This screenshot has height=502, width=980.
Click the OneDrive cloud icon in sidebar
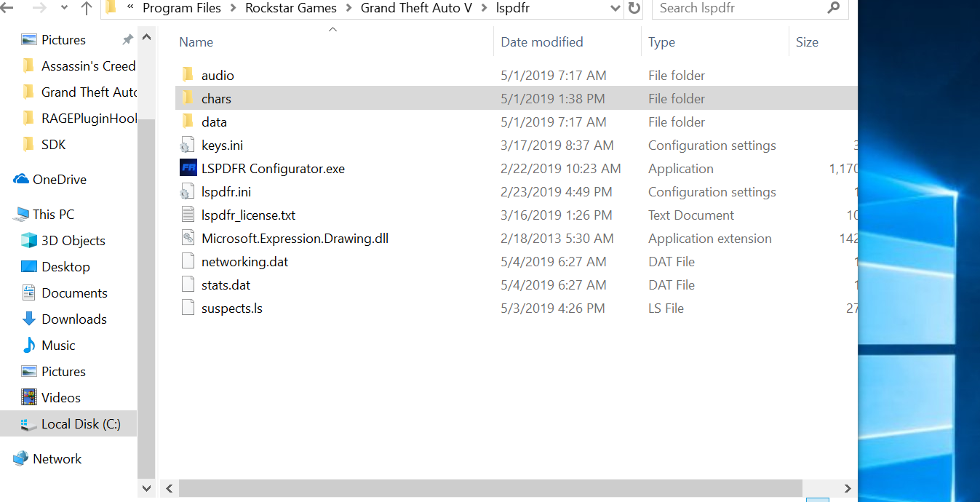pyautogui.click(x=20, y=180)
